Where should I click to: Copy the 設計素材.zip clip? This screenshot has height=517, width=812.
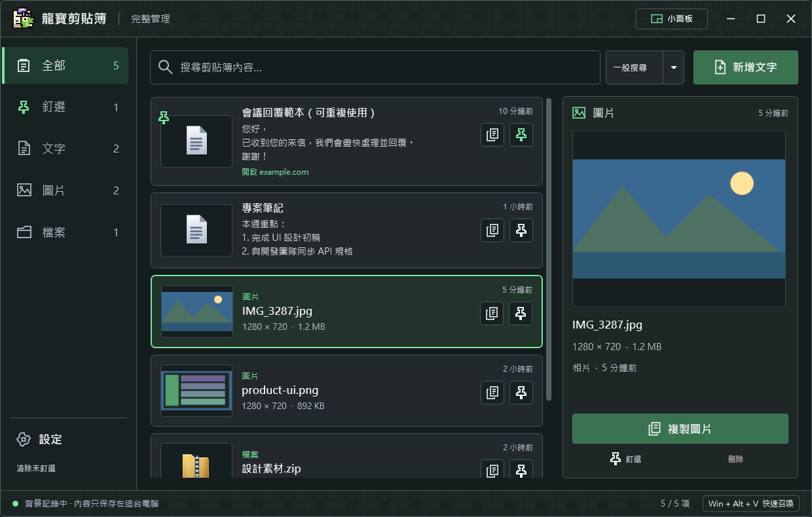click(x=492, y=469)
